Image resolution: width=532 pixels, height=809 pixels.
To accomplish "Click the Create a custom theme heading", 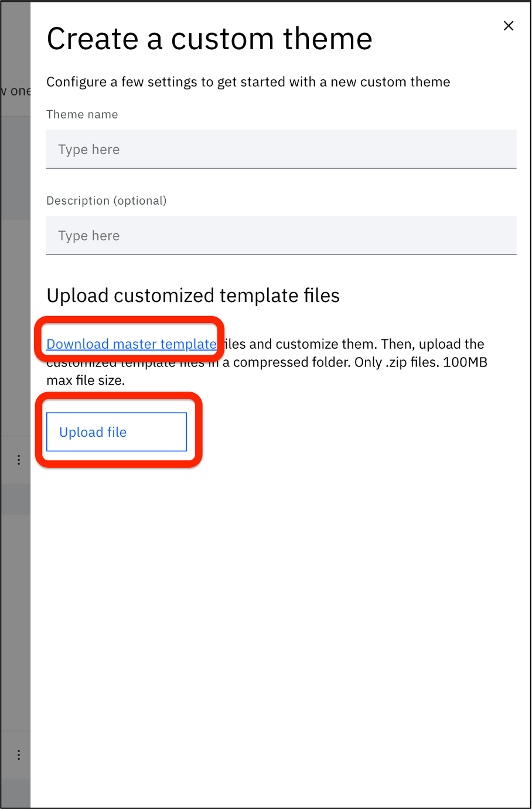I will [209, 39].
